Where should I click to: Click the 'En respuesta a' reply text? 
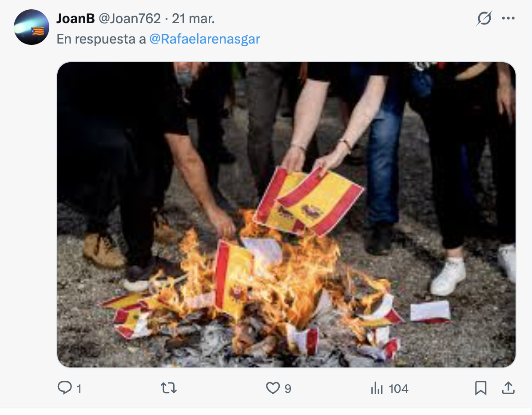coord(101,39)
